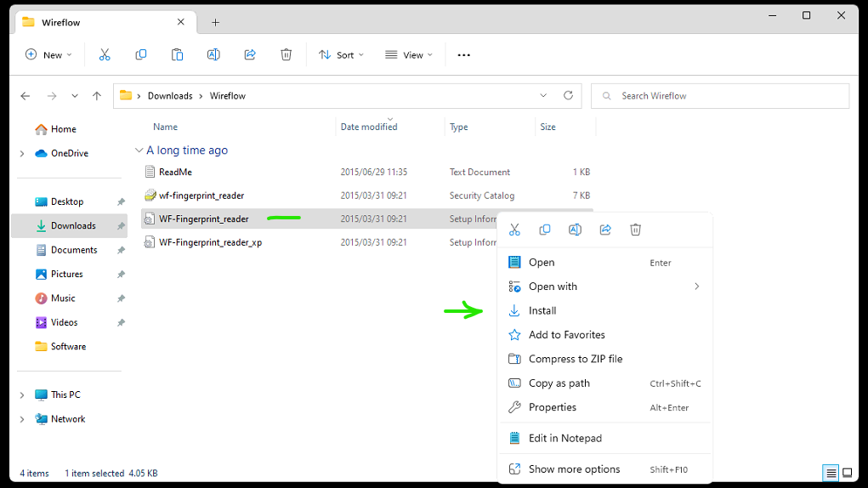Sort by Date modified column header
The height and width of the screenshot is (488, 868).
click(369, 127)
